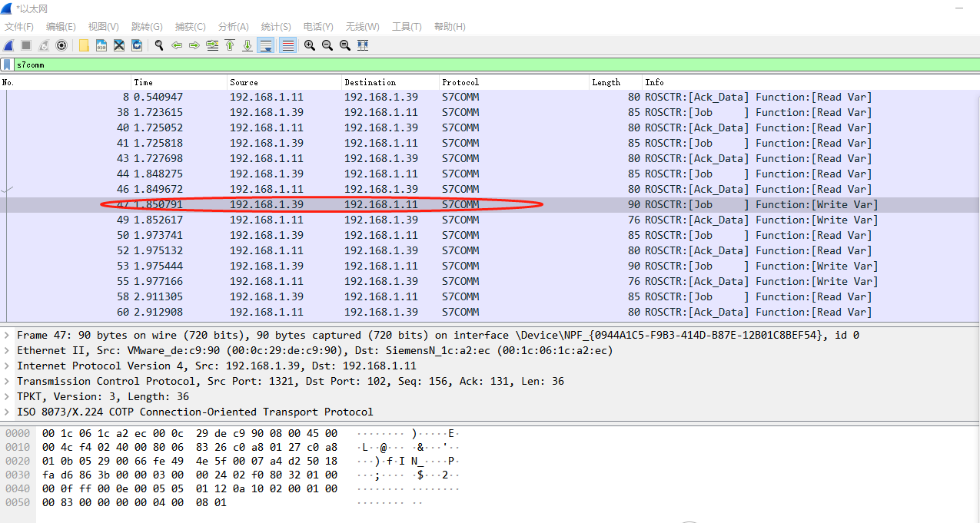Screen dimensions: 980x523
Task: Expand the Ethernet II tree row
Action: click(8, 350)
